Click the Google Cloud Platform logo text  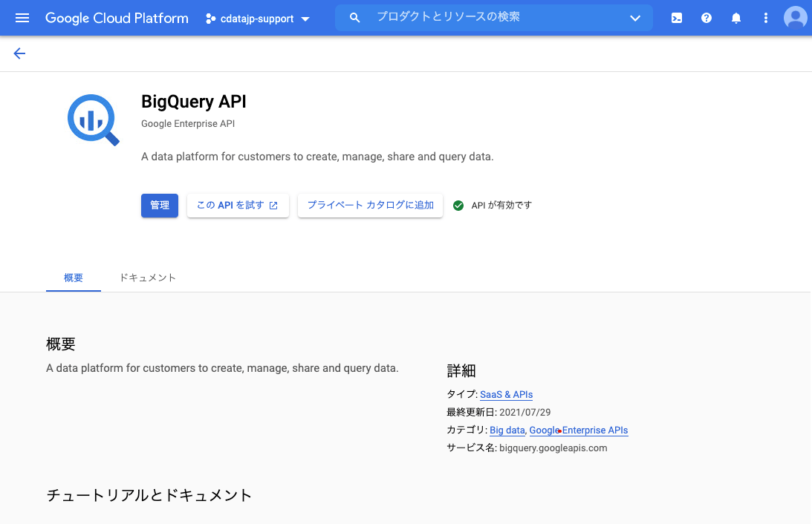[x=117, y=18]
